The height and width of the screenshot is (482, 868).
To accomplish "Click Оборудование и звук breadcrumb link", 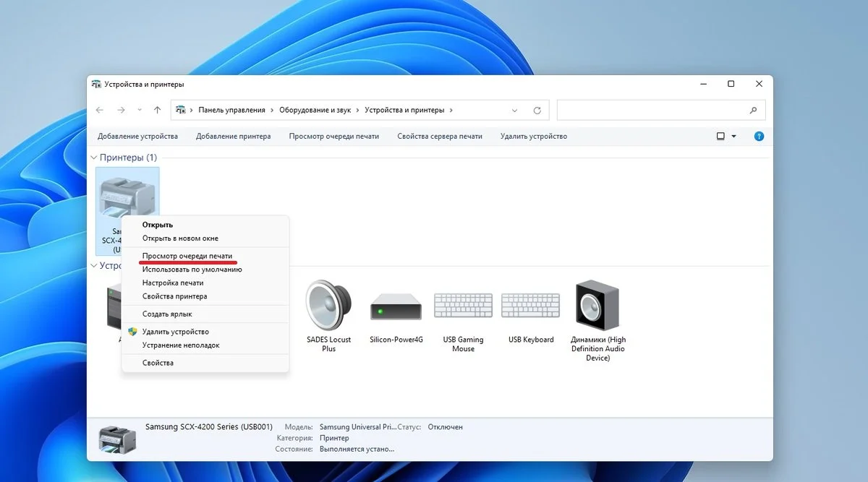I will pos(315,111).
